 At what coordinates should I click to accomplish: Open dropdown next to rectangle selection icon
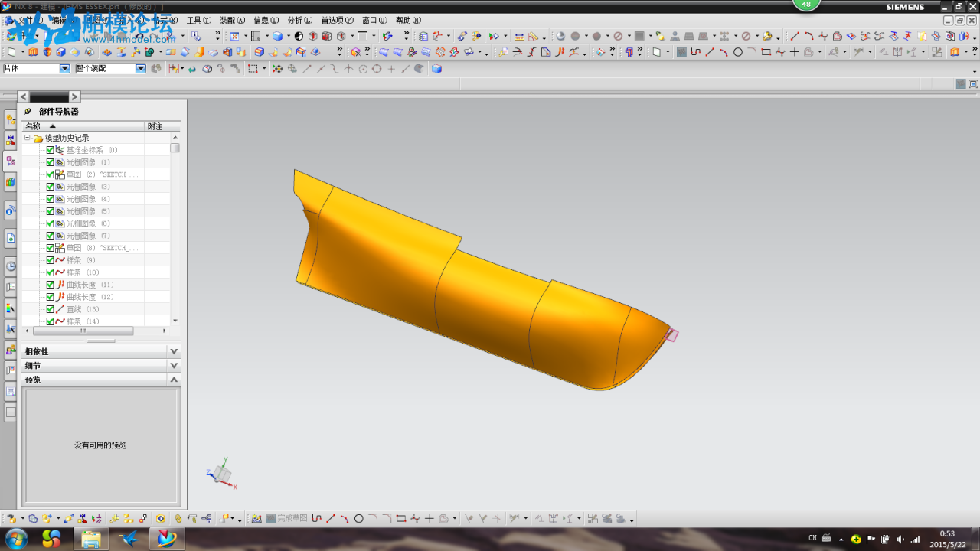tap(264, 68)
